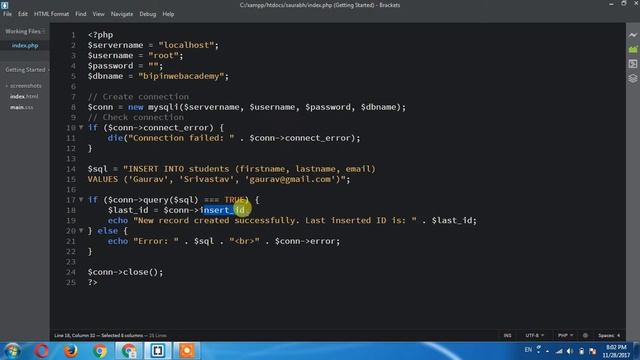Image resolution: width=640 pixels, height=360 pixels.
Task: Click the boxed arrow icon in right toolbar
Action: pos(633,64)
